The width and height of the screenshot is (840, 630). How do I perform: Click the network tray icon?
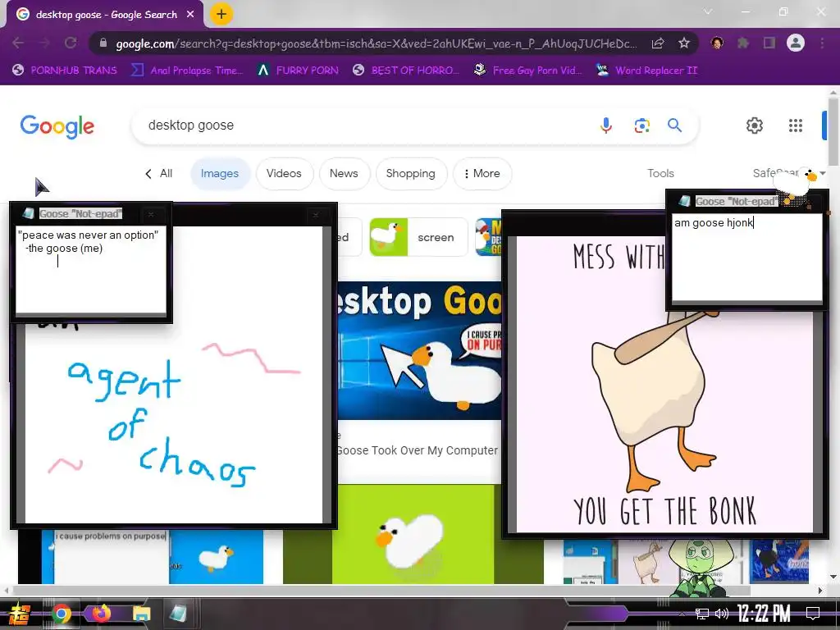pyautogui.click(x=701, y=614)
